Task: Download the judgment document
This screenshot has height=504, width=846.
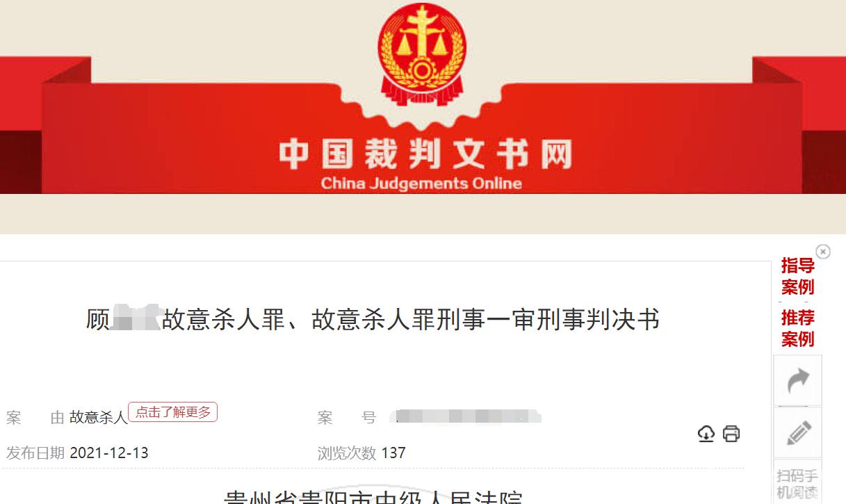Action: tap(706, 434)
